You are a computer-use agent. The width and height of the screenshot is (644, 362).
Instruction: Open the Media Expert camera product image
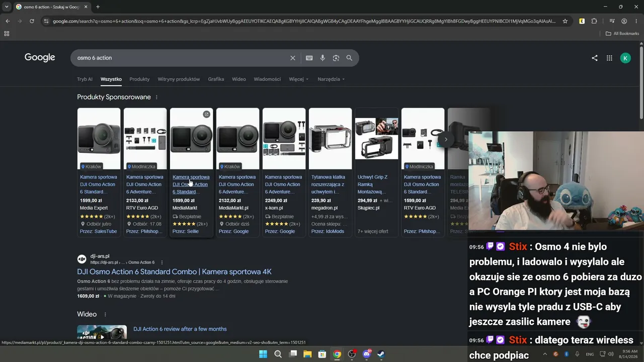pyautogui.click(x=99, y=139)
